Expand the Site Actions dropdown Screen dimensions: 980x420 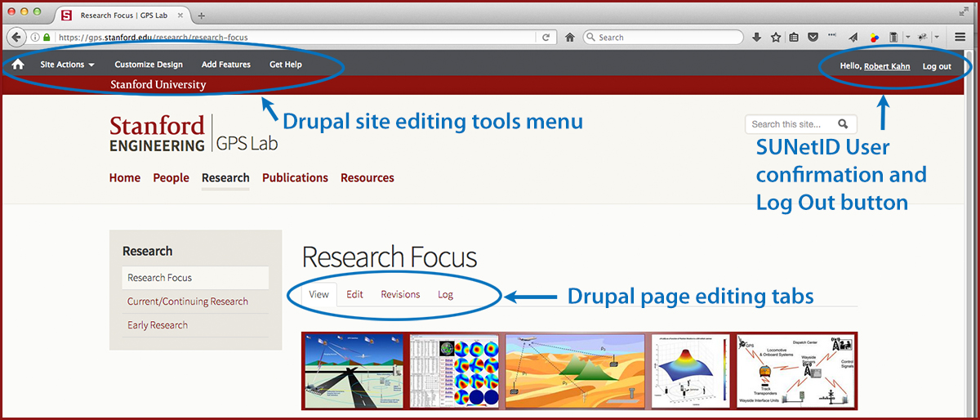click(x=67, y=65)
